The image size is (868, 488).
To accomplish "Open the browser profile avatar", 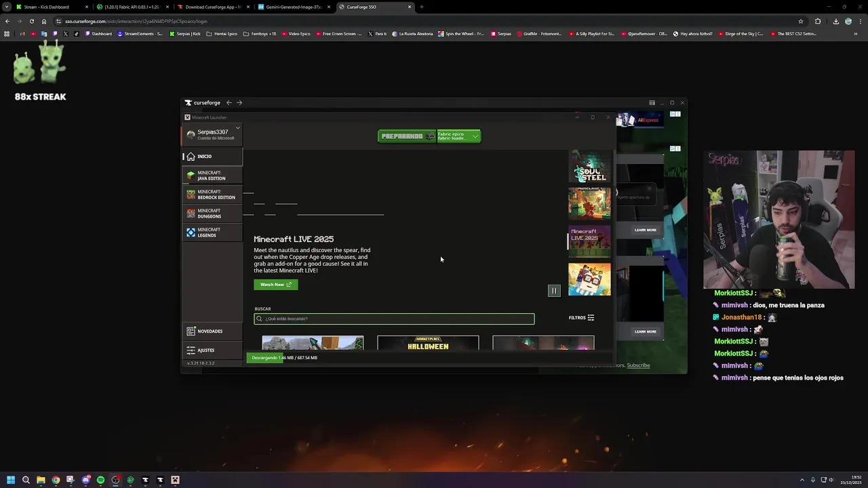I will (848, 21).
